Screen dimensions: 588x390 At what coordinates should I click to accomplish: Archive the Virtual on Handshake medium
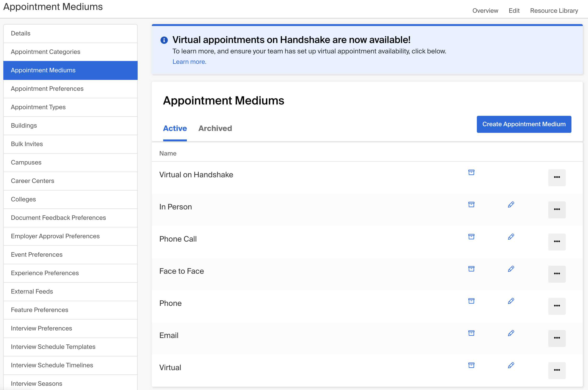[471, 172]
